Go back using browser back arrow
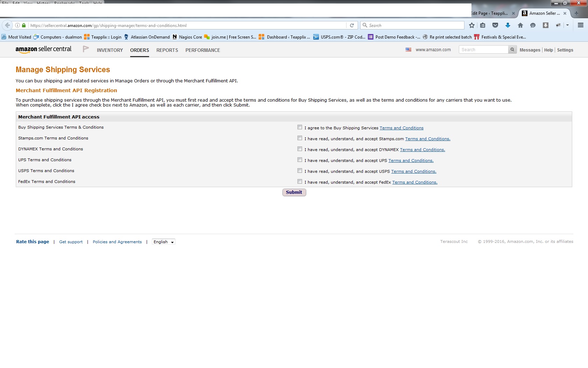The image size is (588, 368). pos(7,25)
